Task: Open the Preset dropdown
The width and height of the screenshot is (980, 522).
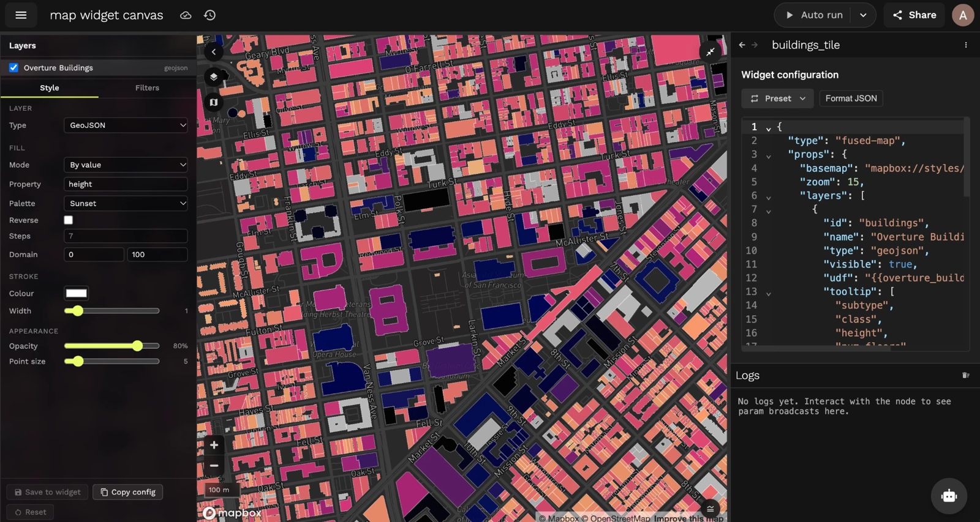Action: pos(778,99)
